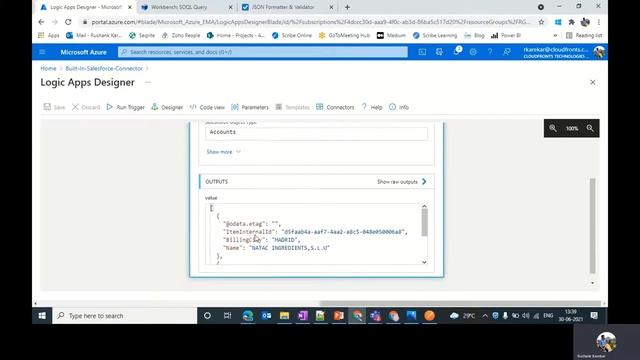The image size is (640, 360).
Task: Open Task View on the taskbar
Action: coord(227,316)
